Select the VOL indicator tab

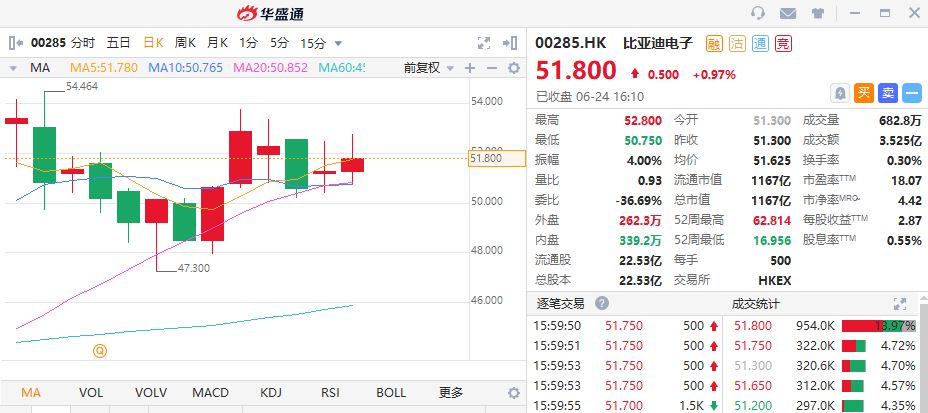(x=91, y=393)
